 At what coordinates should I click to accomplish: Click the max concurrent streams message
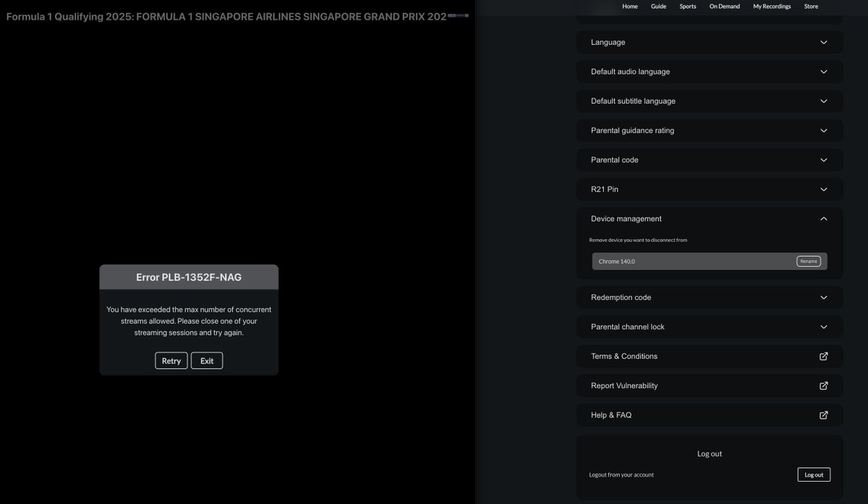pyautogui.click(x=189, y=321)
